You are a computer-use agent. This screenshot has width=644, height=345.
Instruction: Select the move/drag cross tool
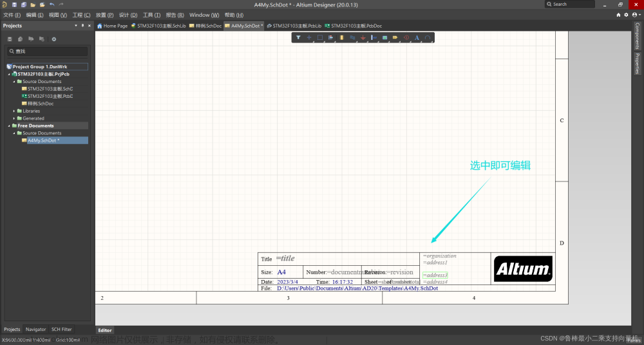(x=309, y=37)
